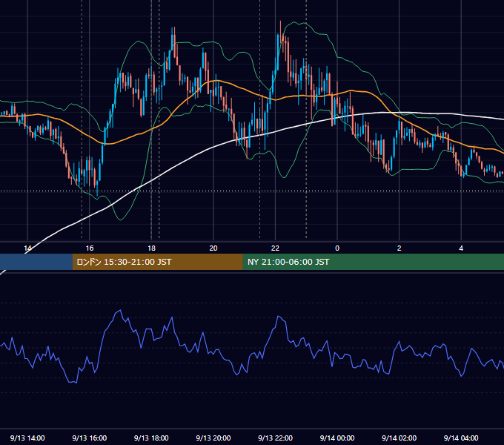
Task: Click hour label 18 on upper axis
Action: pos(151,248)
